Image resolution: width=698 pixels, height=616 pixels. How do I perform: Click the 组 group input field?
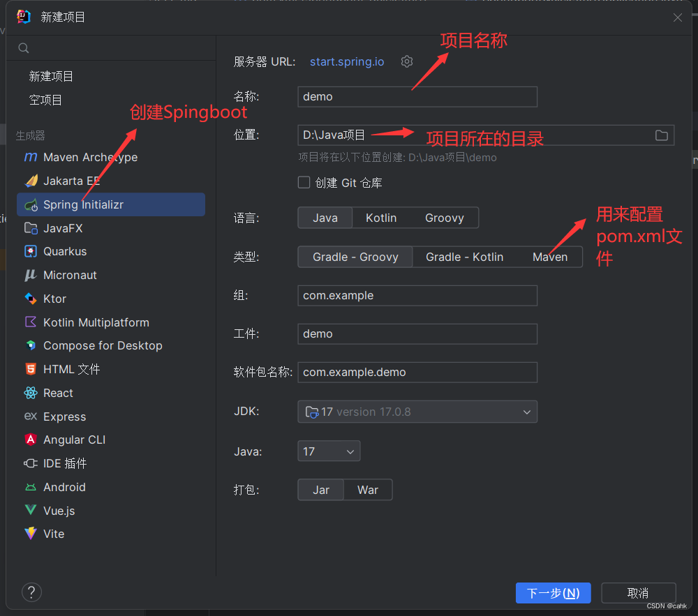coord(417,295)
